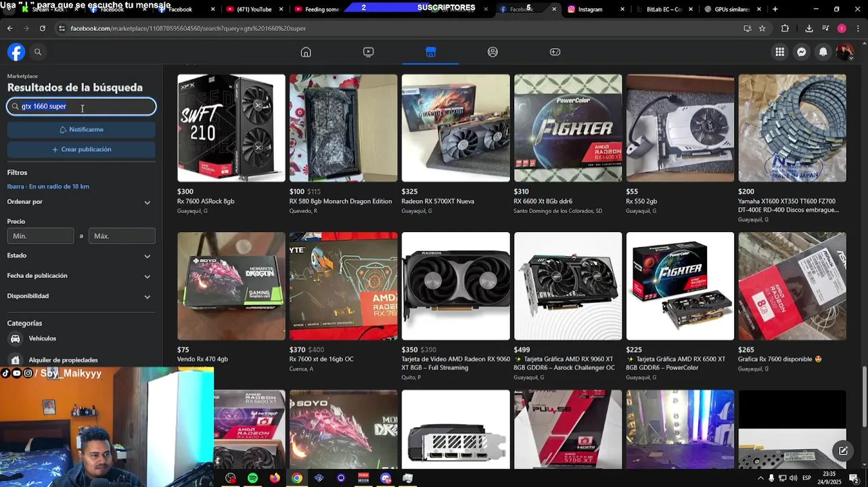Screen dimensions: 868x487
Task: Open Messenger chats icon
Action: [802, 52]
